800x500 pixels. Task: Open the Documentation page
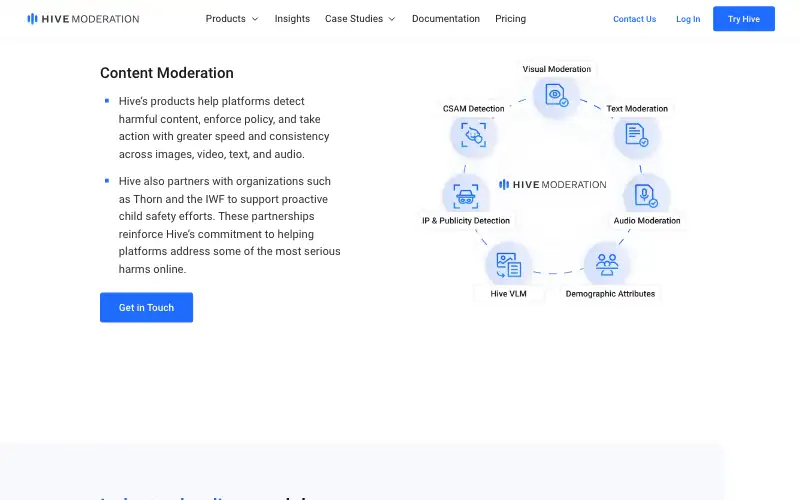pos(446,19)
